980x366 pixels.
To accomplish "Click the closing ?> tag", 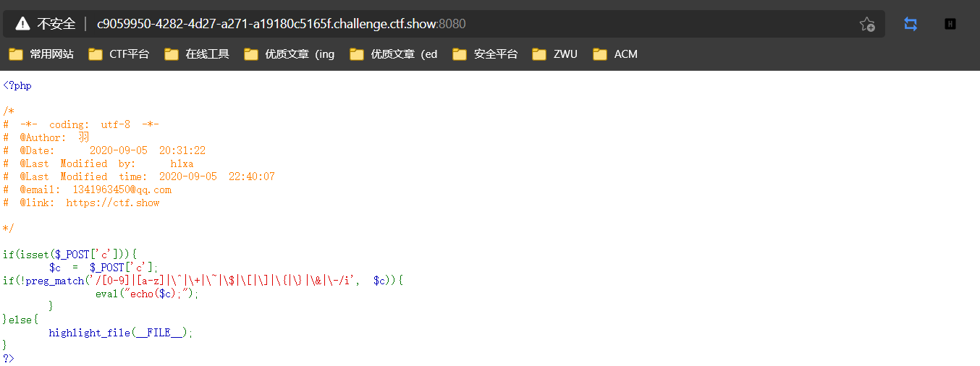I will pos(9,359).
